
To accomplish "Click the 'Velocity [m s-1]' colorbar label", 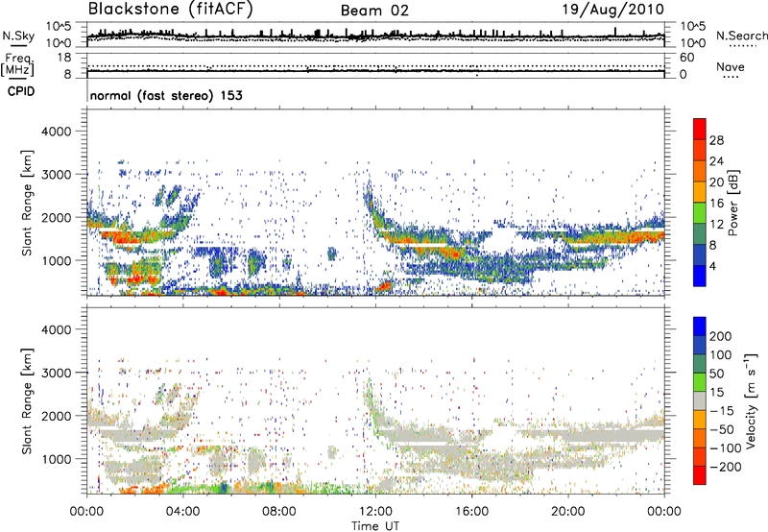I will pos(750,400).
